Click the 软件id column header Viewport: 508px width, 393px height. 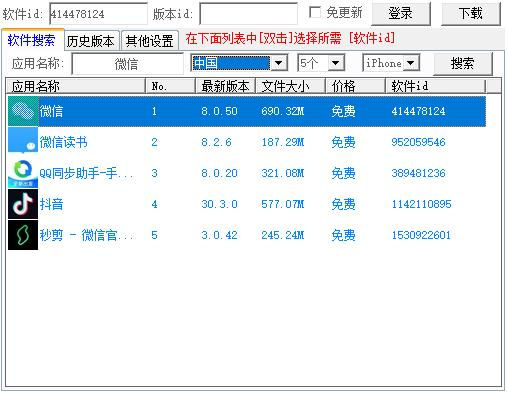click(x=435, y=86)
